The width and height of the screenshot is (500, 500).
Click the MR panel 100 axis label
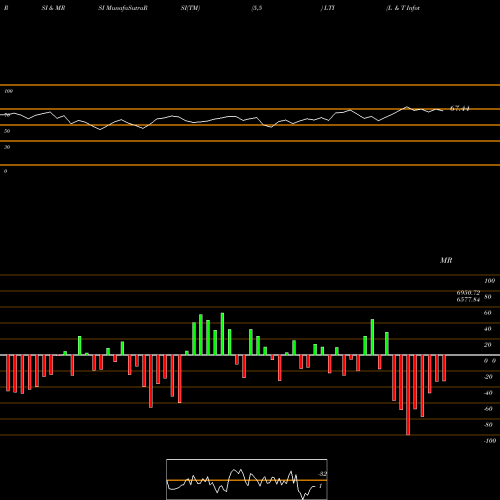point(489,281)
